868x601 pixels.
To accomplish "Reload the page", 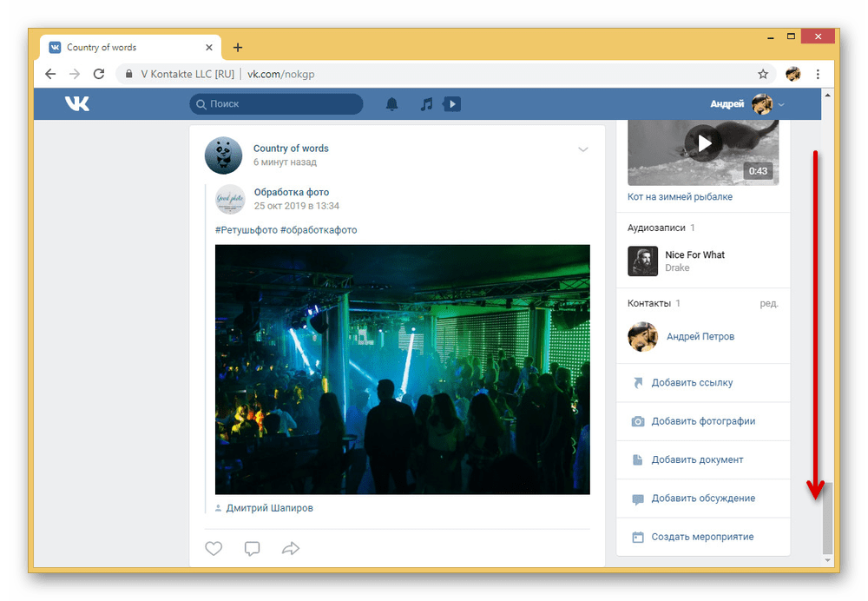I will point(99,74).
